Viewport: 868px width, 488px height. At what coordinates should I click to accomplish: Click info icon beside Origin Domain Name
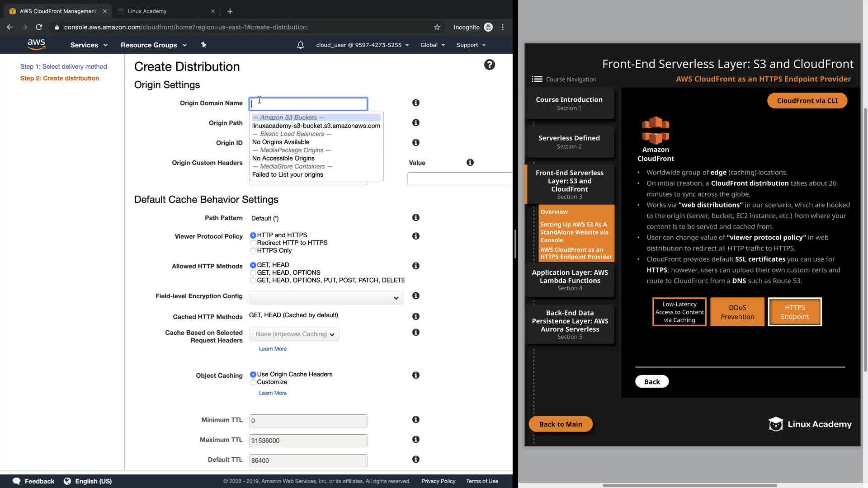pos(416,103)
